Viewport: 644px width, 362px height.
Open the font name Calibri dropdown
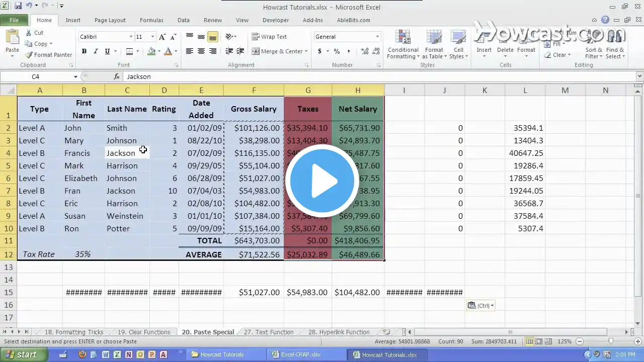click(x=131, y=37)
